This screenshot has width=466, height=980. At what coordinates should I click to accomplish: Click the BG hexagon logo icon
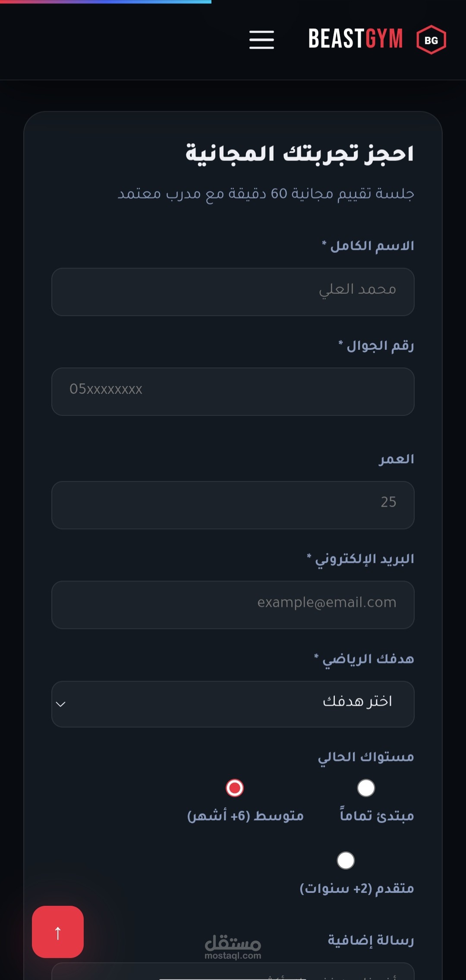click(x=431, y=40)
